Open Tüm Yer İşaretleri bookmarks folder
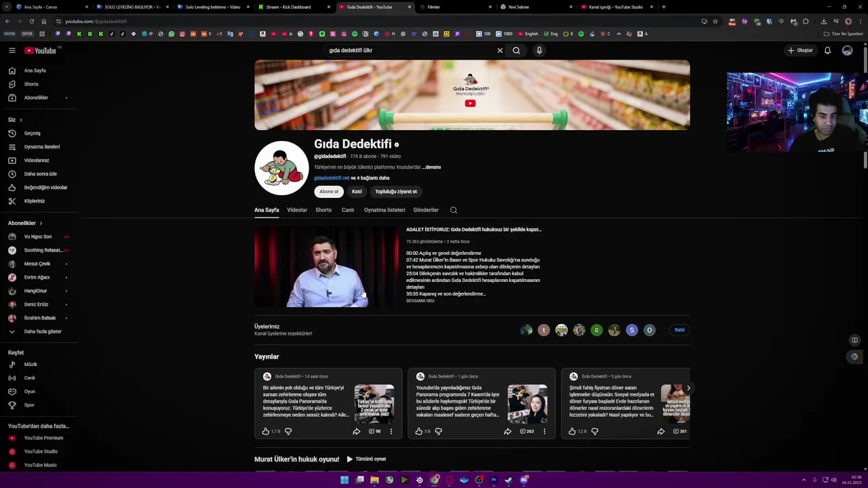 click(x=844, y=34)
